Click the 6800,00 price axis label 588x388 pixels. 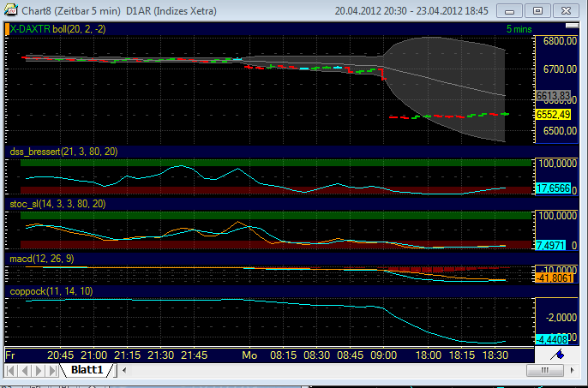point(560,41)
